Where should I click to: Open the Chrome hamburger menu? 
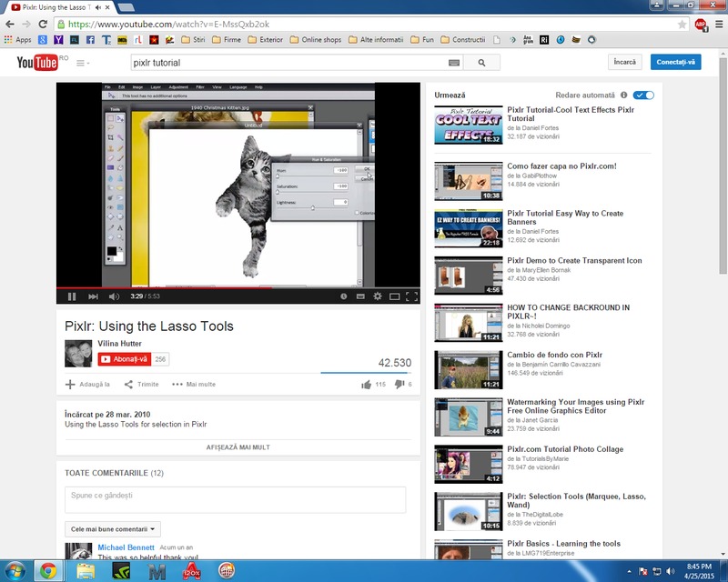[719, 25]
